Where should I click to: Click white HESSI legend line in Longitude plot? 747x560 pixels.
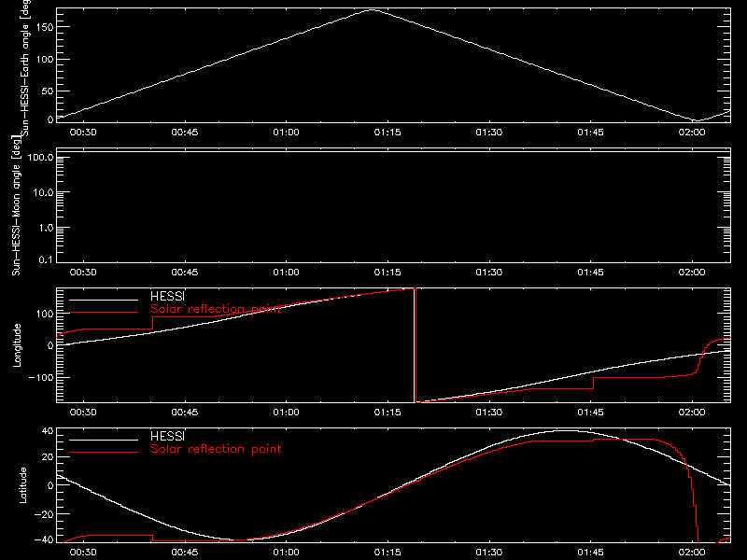104,300
